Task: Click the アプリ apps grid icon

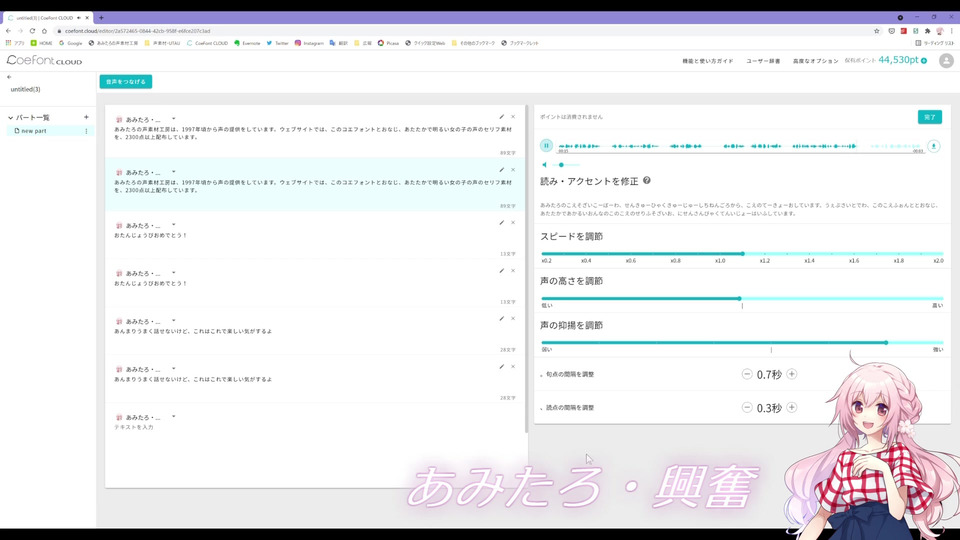Action: 9,43
